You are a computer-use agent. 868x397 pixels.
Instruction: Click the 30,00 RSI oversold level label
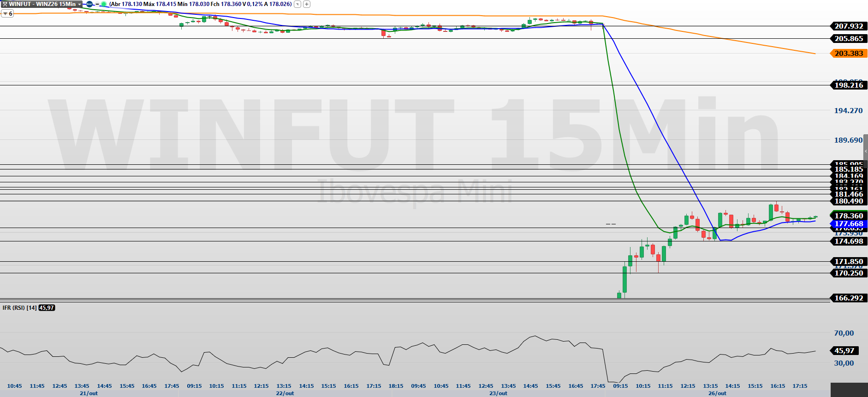[844, 363]
